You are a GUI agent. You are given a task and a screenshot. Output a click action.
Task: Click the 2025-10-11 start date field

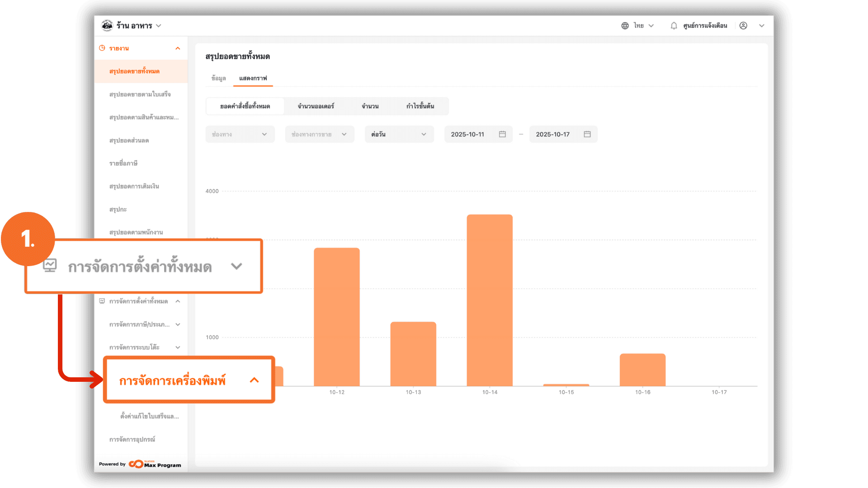tap(468, 134)
